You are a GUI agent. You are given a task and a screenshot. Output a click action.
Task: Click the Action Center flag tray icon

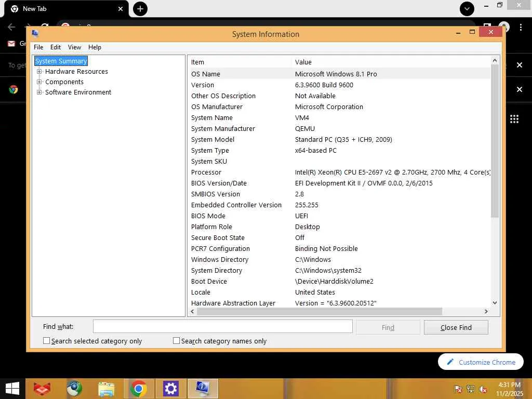click(x=458, y=389)
